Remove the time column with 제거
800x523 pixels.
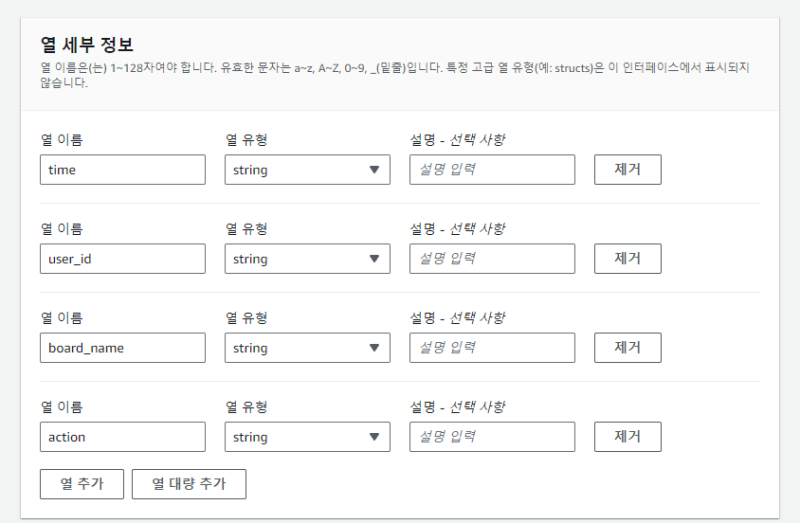point(627,170)
